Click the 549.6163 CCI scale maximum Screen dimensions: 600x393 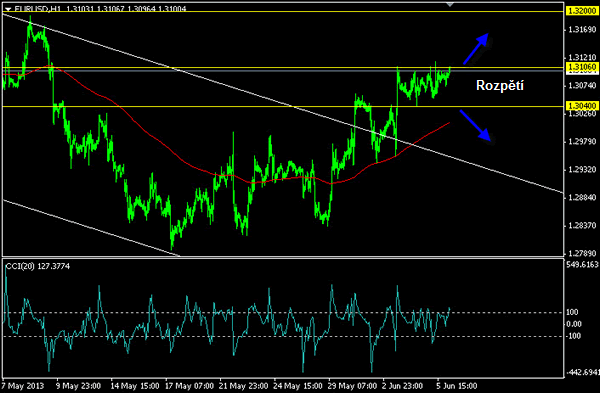(x=582, y=264)
